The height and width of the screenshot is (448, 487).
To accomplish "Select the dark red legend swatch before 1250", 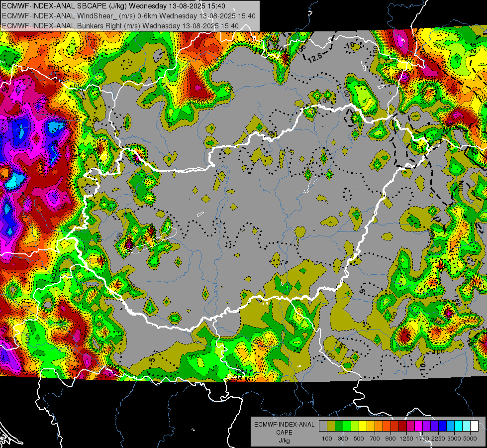I will point(402,426).
